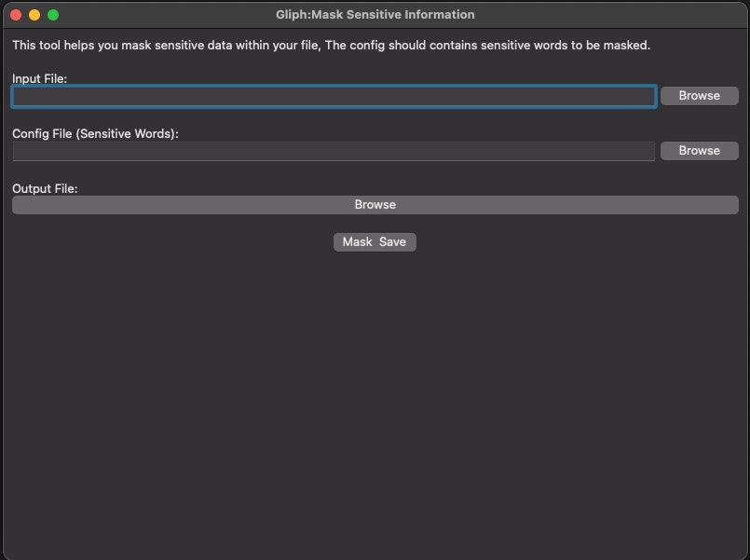Click the 'Gliph:Mask Sensitive Information' window title
This screenshot has width=750, height=560.
coord(375,14)
